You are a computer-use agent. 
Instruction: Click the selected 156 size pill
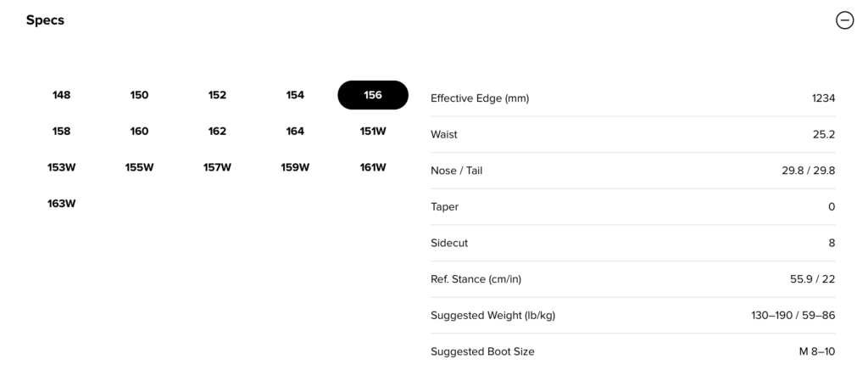373,95
